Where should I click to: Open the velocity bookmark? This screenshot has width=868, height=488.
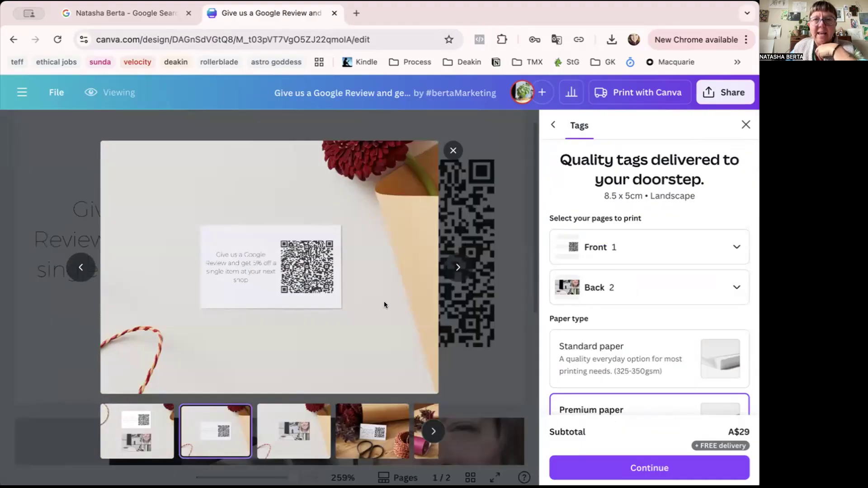coord(137,62)
